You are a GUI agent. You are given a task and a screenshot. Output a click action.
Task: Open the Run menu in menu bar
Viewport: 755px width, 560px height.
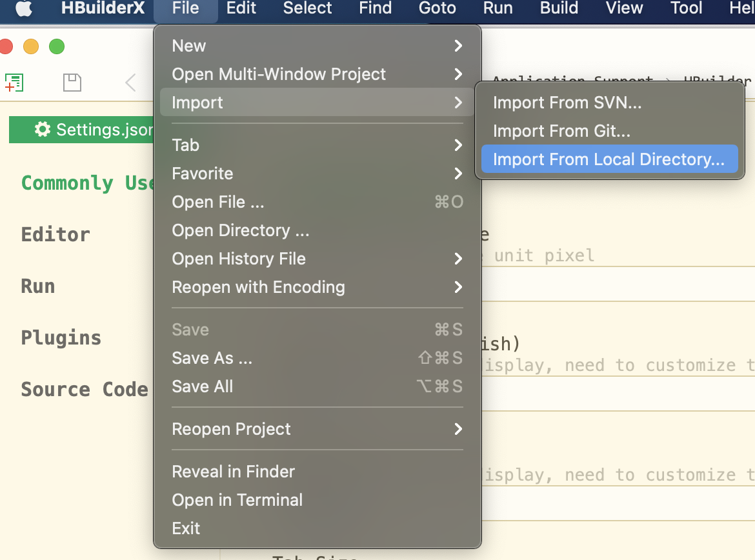pyautogui.click(x=498, y=8)
